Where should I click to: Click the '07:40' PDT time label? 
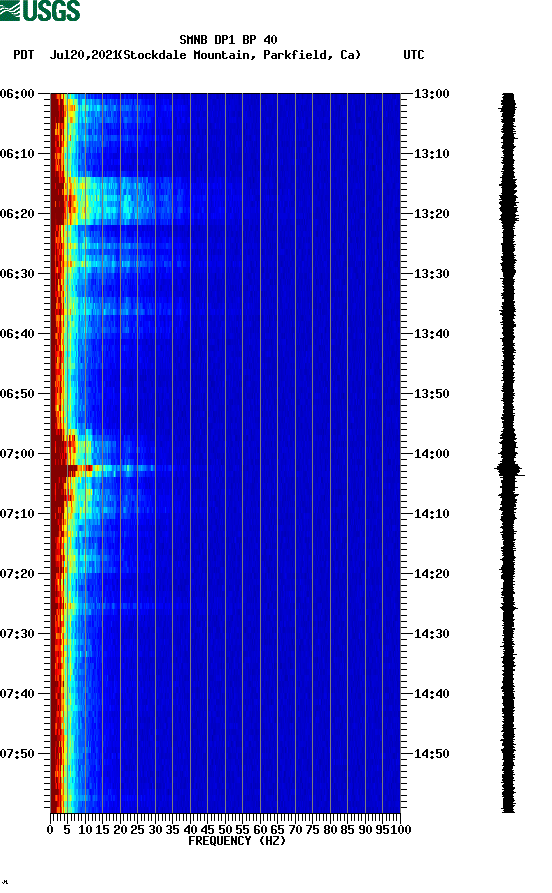[17, 694]
